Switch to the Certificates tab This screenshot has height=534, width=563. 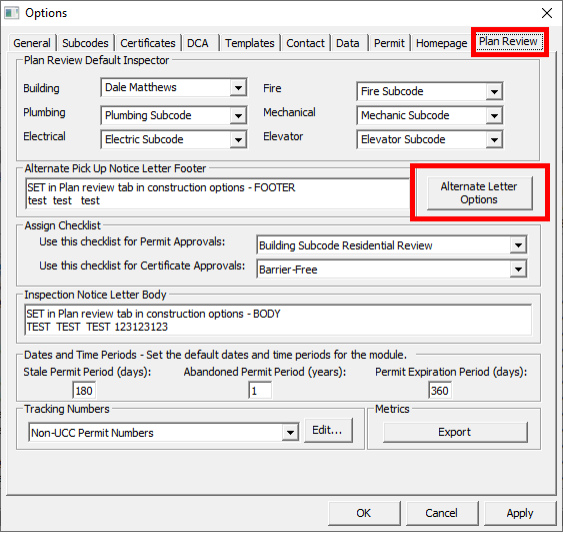pyautogui.click(x=148, y=43)
